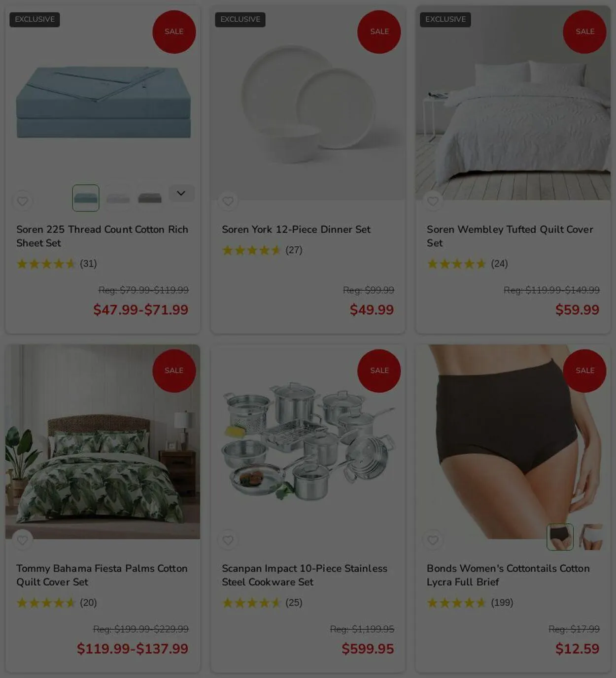The width and height of the screenshot is (616, 678).
Task: Select black Bonds brief colour thumbnail
Action: point(560,537)
